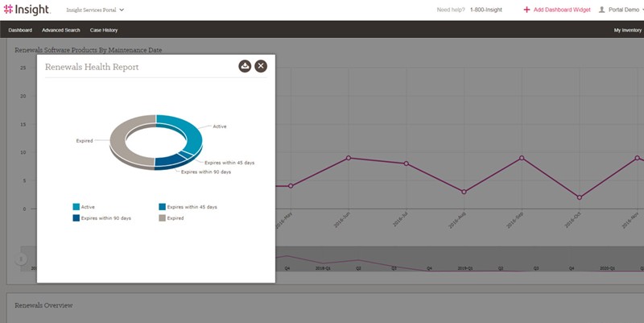This screenshot has height=323, width=644.
Task: Click the 2018-Q1 label on range navigator
Action: tap(323, 268)
